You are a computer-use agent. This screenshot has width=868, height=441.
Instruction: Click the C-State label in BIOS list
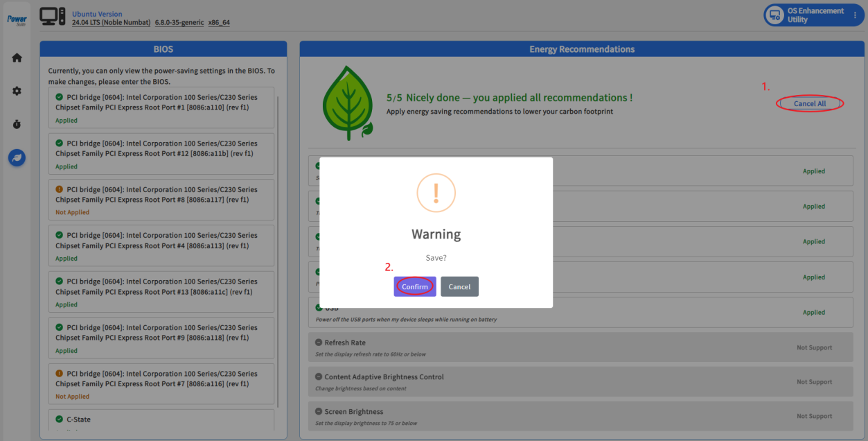(78, 420)
